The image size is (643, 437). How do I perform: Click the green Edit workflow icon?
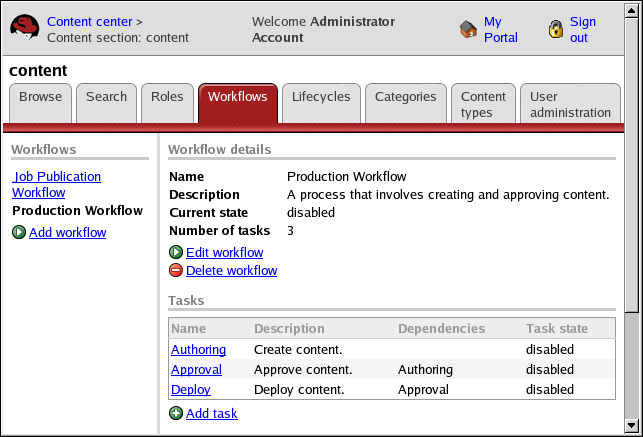(x=176, y=252)
